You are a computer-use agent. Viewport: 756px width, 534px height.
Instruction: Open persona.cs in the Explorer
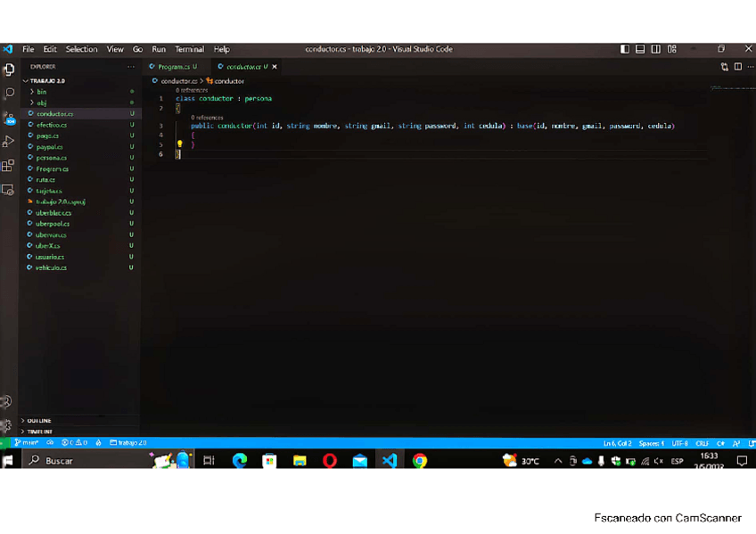[52, 158]
